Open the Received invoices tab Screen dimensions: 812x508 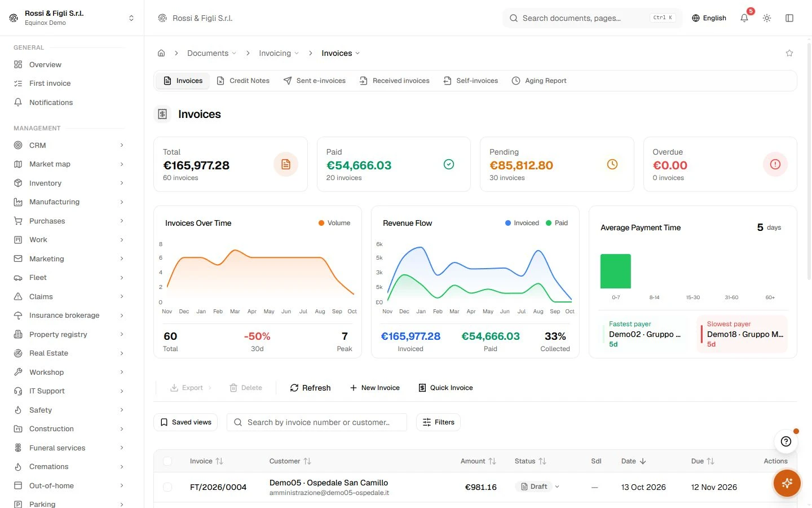click(x=395, y=81)
